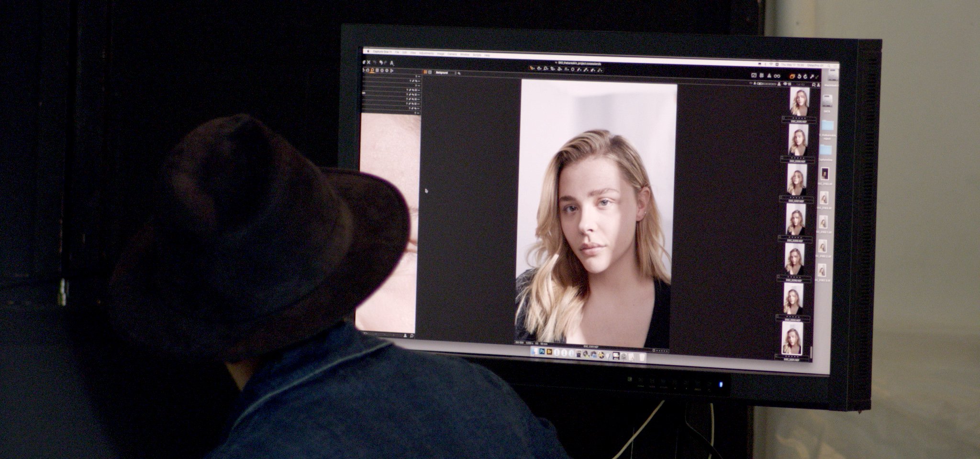Switch to single-image viewer mode icon
The width and height of the screenshot is (980, 459).
coord(430,72)
